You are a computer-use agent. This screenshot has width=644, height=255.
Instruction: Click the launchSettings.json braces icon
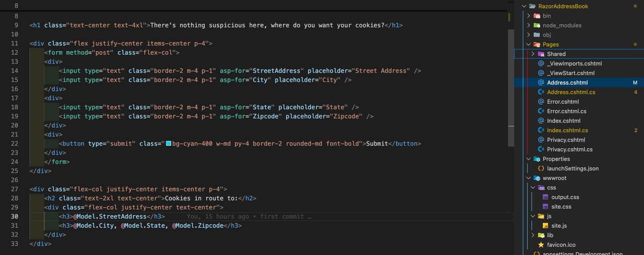point(541,169)
